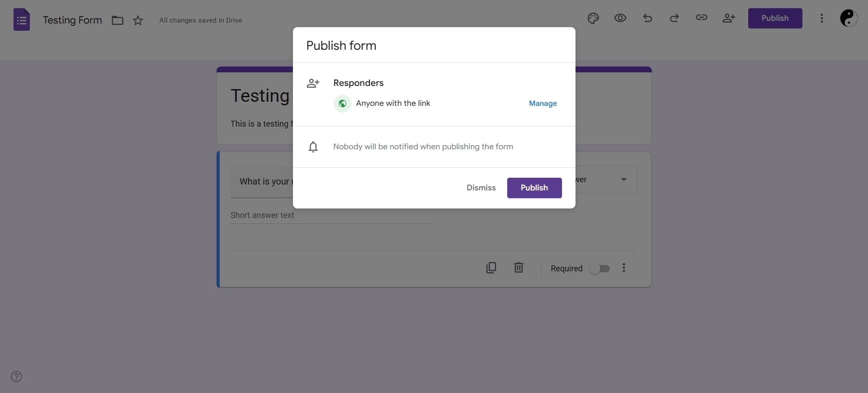868x393 pixels.
Task: Click the move to folder icon
Action: tap(118, 20)
